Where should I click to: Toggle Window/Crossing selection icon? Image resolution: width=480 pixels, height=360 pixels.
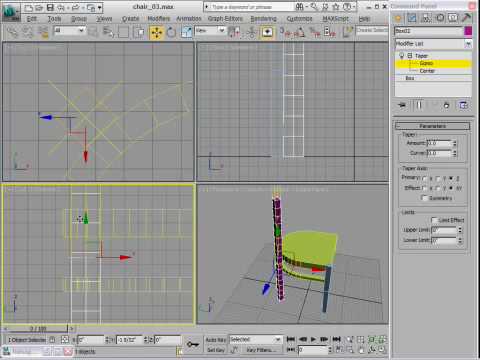click(x=139, y=32)
